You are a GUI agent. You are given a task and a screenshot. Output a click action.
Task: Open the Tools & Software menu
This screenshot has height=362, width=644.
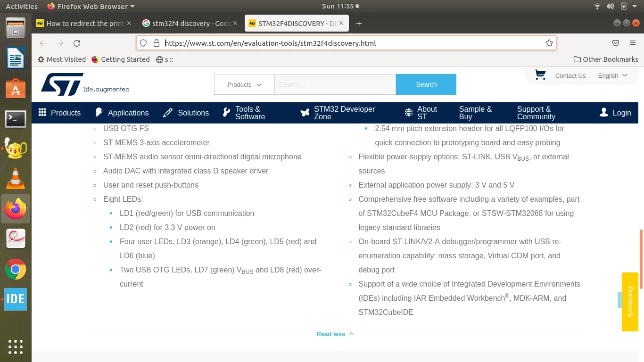244,113
